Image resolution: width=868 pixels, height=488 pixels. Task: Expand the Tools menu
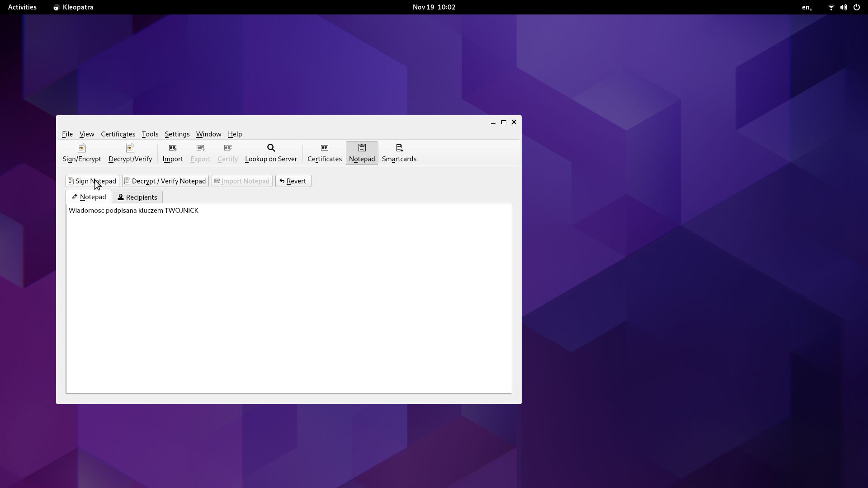[150, 134]
